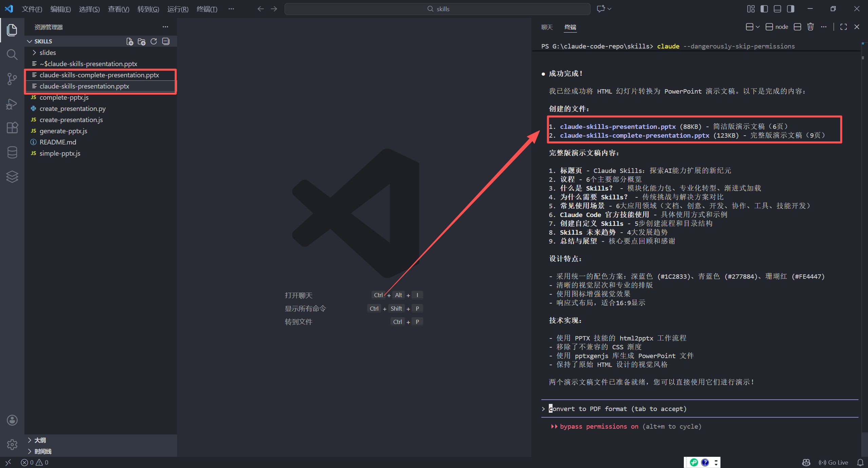This screenshot has width=868, height=468.
Task: Click the skills command center search box
Action: click(437, 9)
